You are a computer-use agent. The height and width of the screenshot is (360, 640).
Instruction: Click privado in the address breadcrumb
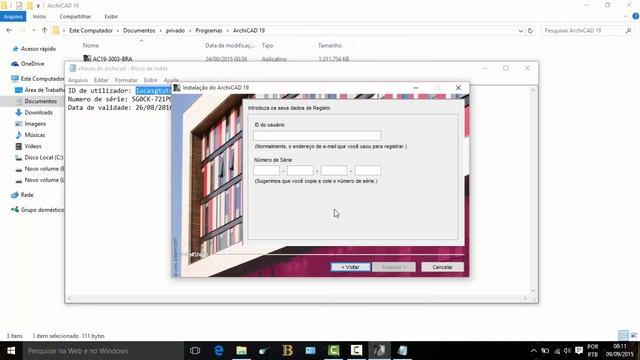pyautogui.click(x=175, y=31)
